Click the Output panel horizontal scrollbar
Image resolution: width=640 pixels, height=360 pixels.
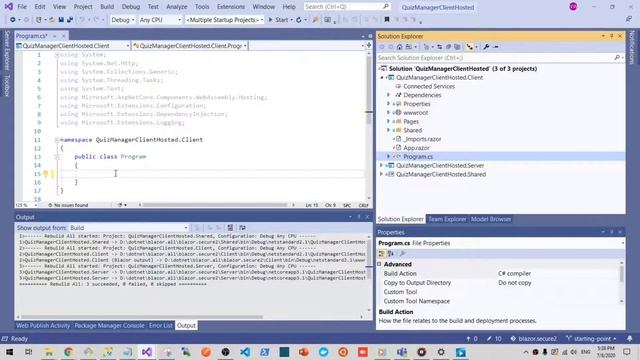pyautogui.click(x=142, y=317)
